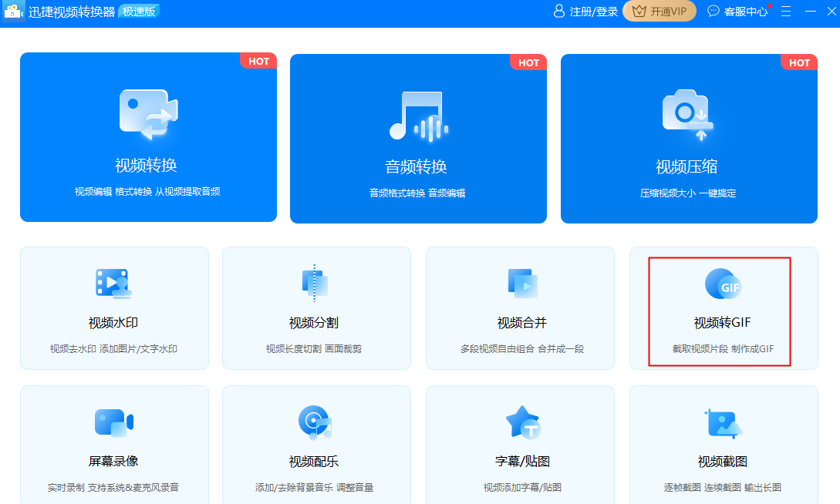840x504 pixels.
Task: Click the HOT badge on 视频转换 card
Action: (x=258, y=61)
